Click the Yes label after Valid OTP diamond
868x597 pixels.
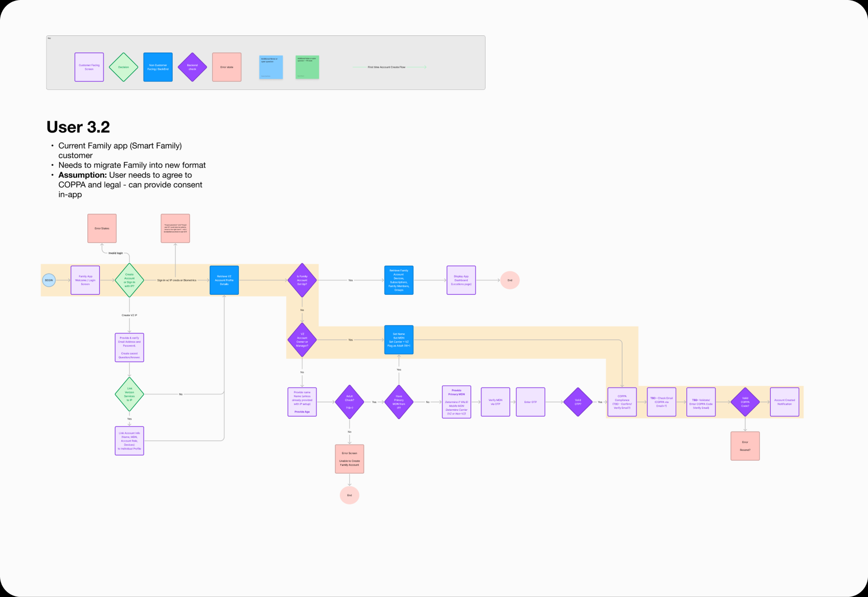(600, 402)
